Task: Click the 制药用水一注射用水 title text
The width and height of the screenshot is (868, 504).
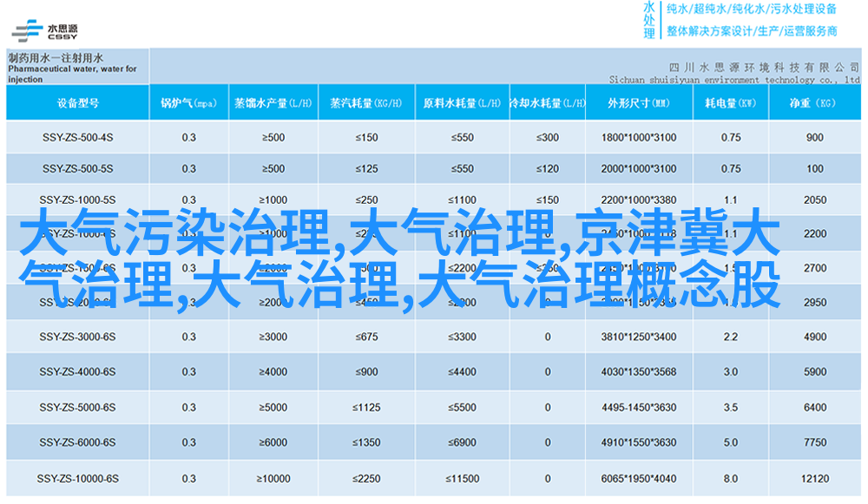Action: coord(56,57)
